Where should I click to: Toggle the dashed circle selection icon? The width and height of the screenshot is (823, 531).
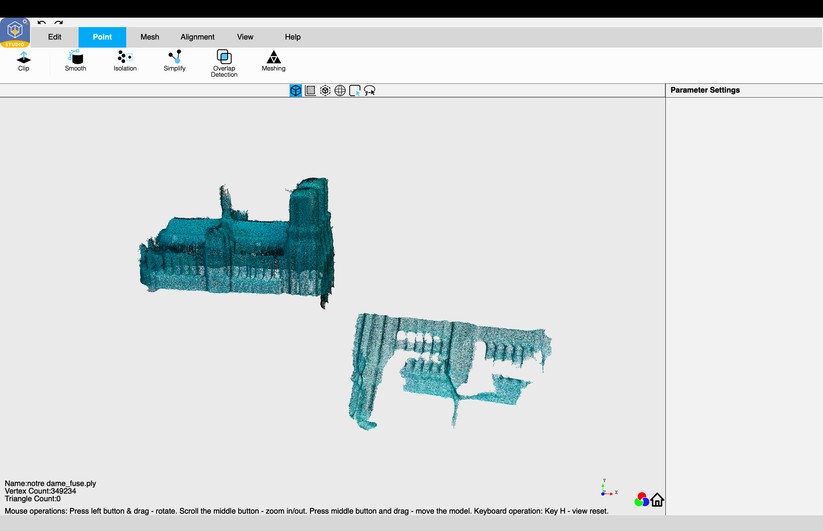pos(325,91)
